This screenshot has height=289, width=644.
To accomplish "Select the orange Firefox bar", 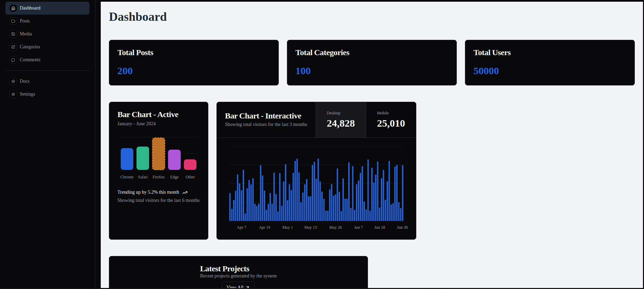I will [159, 154].
